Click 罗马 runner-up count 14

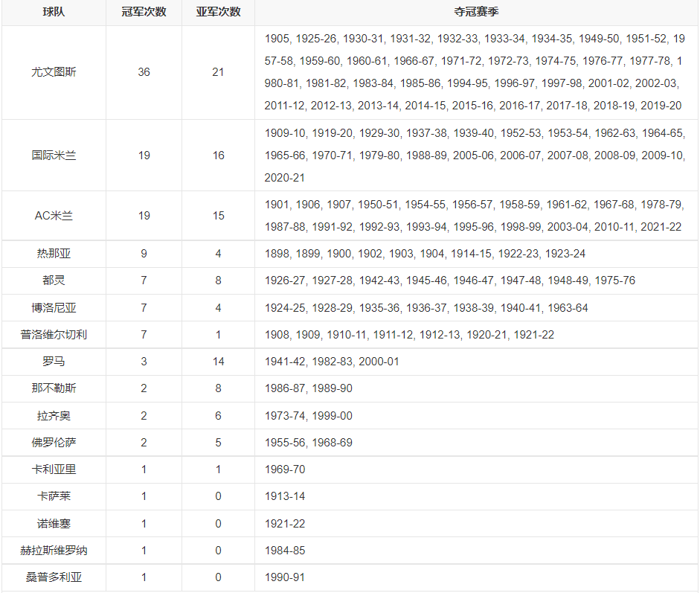[x=218, y=362]
